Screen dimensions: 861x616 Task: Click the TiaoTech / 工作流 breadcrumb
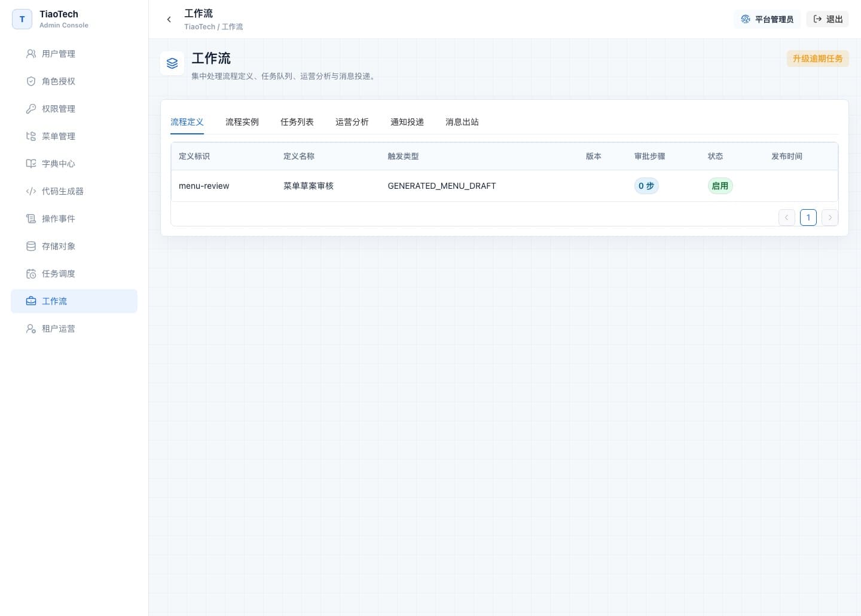[x=213, y=27]
